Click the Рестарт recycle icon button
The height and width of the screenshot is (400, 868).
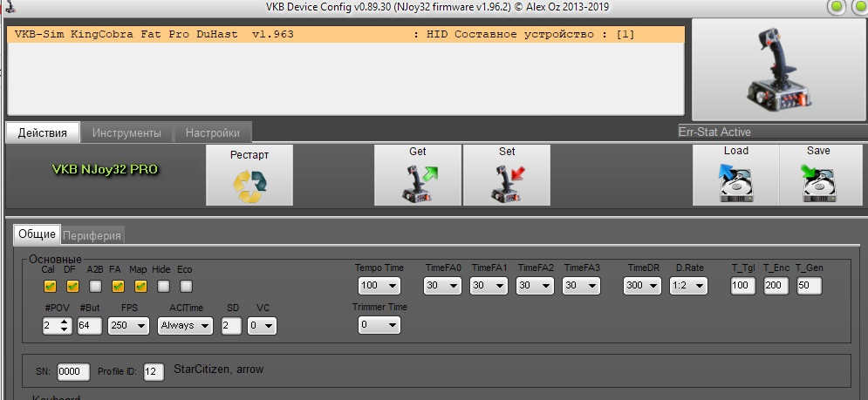[249, 175]
